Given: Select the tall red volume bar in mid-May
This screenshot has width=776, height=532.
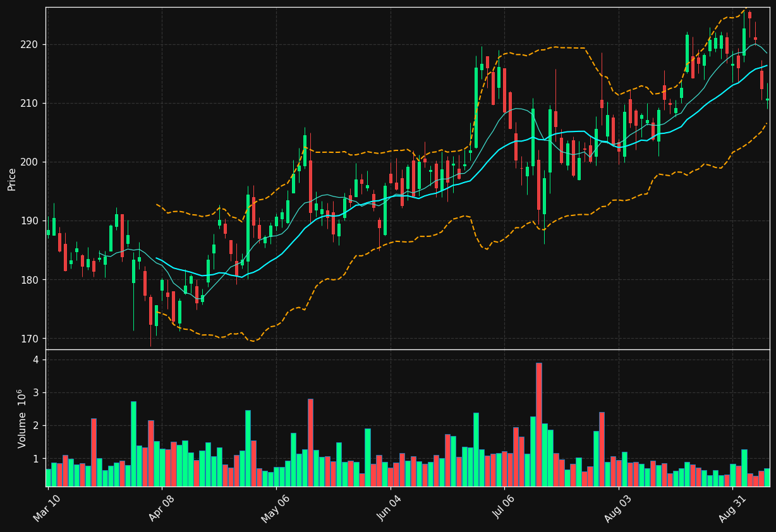Looking at the screenshot, I should [310, 442].
